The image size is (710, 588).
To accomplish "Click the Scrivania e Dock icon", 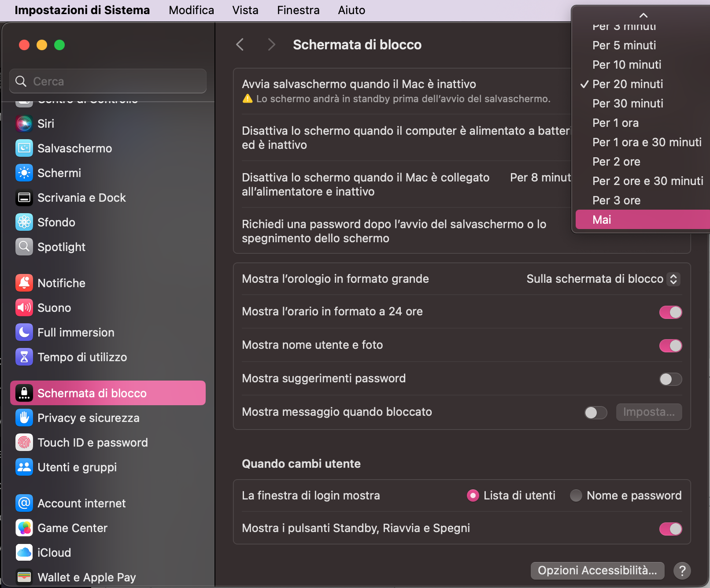I will (24, 198).
